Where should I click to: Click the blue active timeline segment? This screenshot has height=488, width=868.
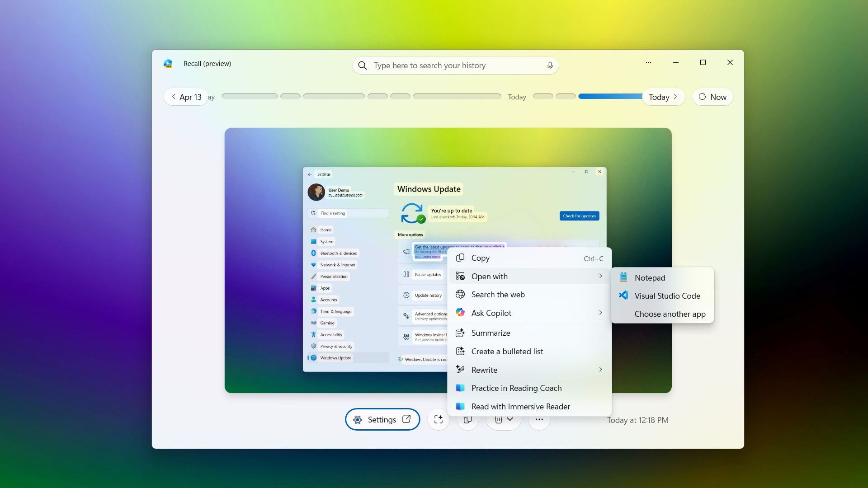(610, 96)
